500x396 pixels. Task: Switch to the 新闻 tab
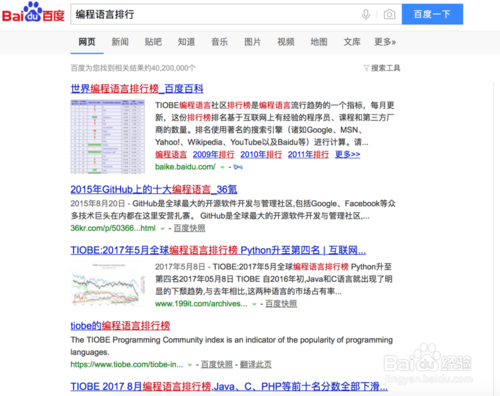coord(120,42)
